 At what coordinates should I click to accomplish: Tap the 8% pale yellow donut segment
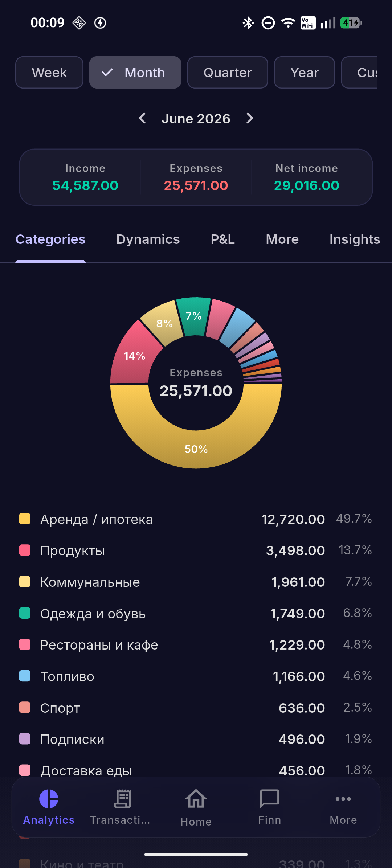coord(164,323)
